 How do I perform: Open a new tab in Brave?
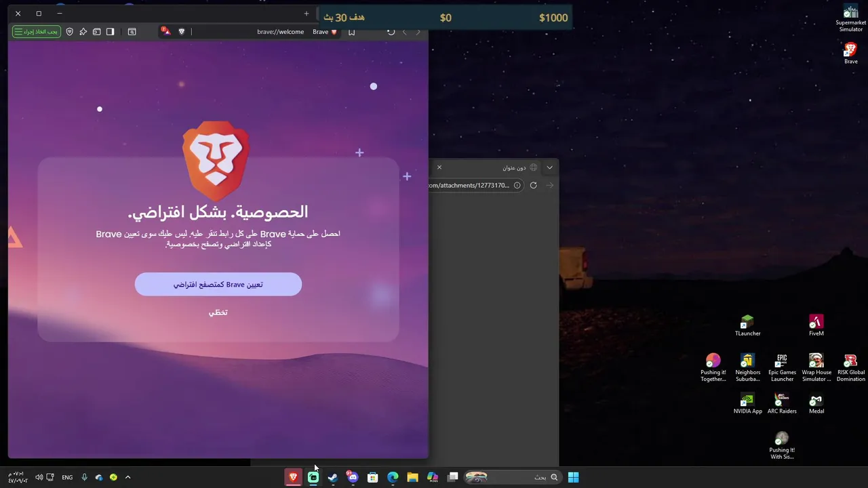(306, 14)
